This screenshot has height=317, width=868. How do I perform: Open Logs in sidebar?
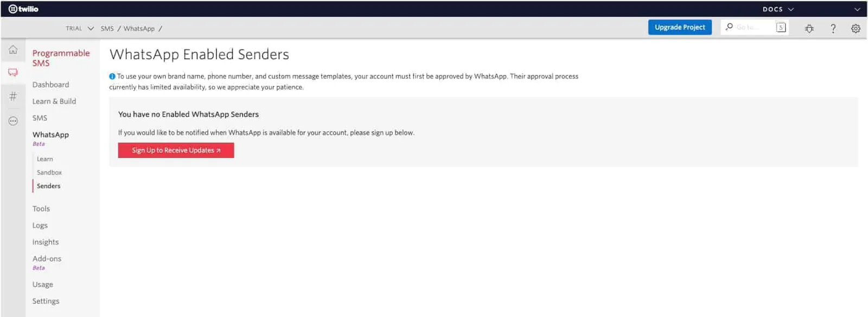[x=40, y=225]
